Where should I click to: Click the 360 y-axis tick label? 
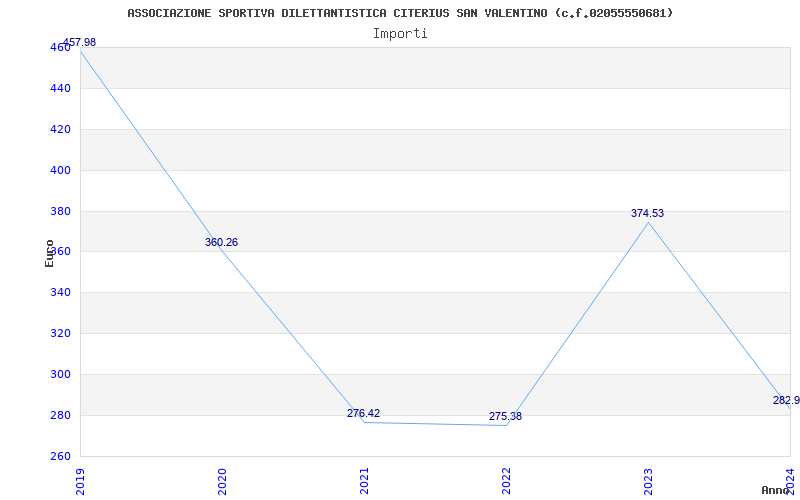60,252
